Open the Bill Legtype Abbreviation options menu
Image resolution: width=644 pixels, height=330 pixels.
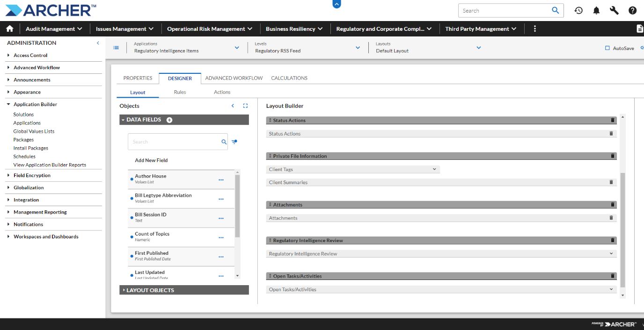pos(221,199)
